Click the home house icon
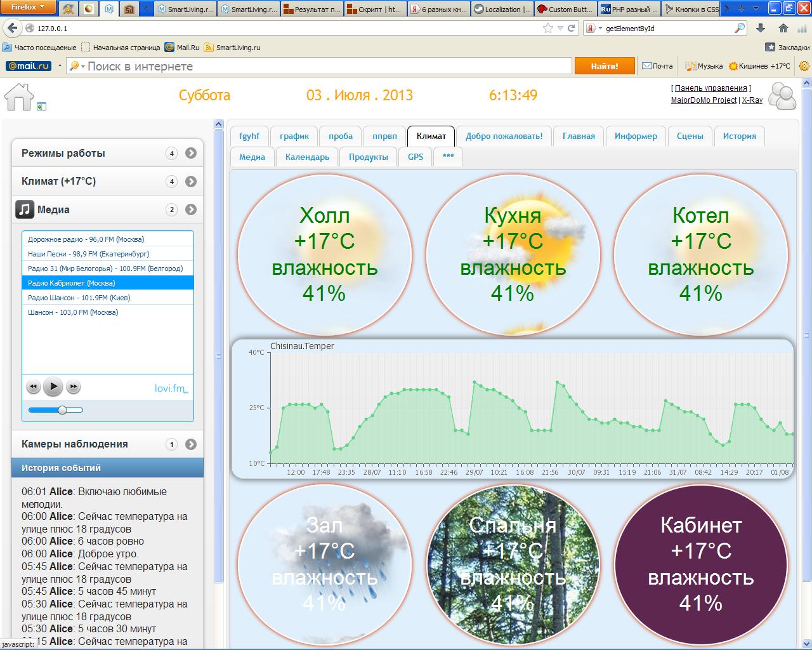Image resolution: width=812 pixels, height=650 pixels. pyautogui.click(x=19, y=97)
